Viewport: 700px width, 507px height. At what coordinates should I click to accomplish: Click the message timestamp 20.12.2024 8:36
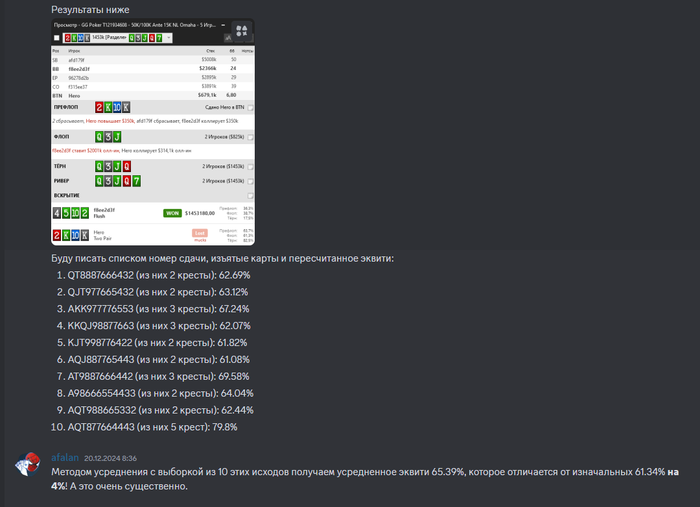tap(110, 458)
